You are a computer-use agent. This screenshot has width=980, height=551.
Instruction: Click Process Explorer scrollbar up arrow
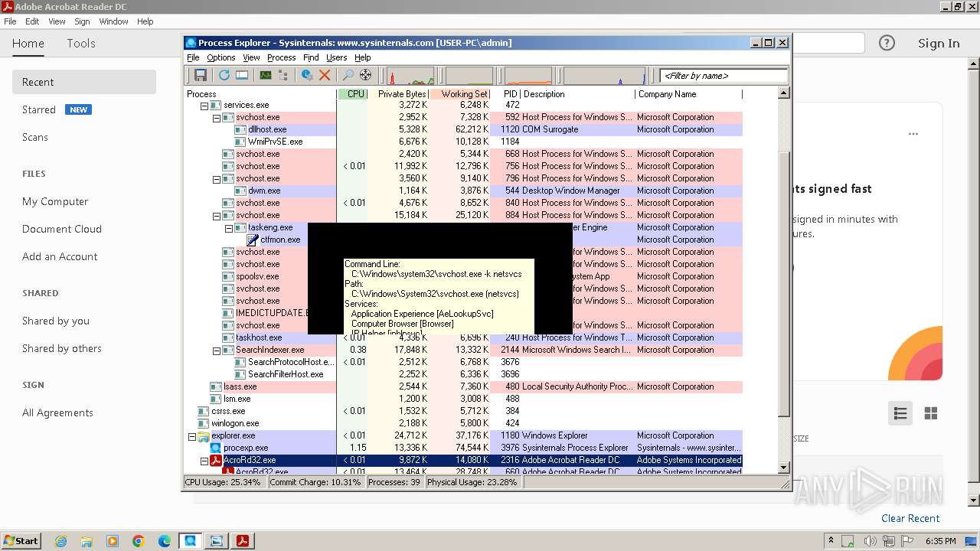(783, 93)
